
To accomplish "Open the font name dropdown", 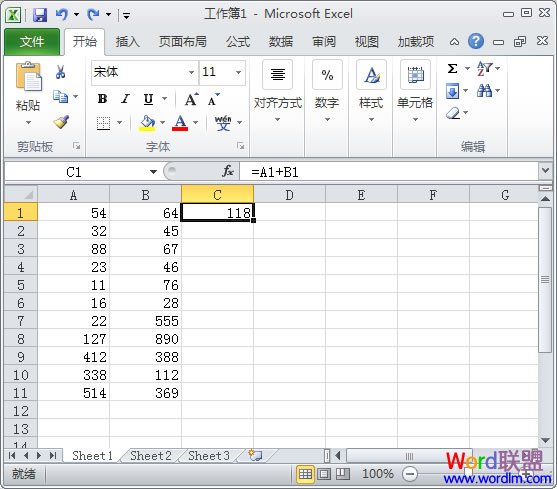I will (191, 72).
